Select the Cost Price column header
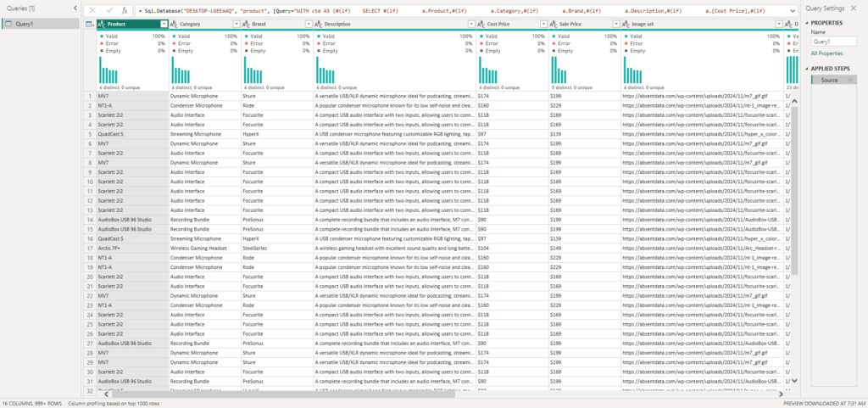This screenshot has height=408, width=868. coord(513,25)
